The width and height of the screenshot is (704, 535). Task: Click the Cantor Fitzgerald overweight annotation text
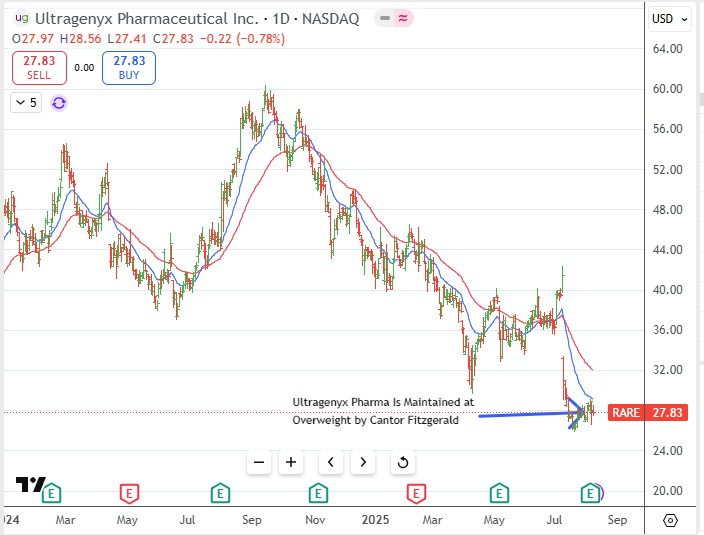pyautogui.click(x=383, y=411)
